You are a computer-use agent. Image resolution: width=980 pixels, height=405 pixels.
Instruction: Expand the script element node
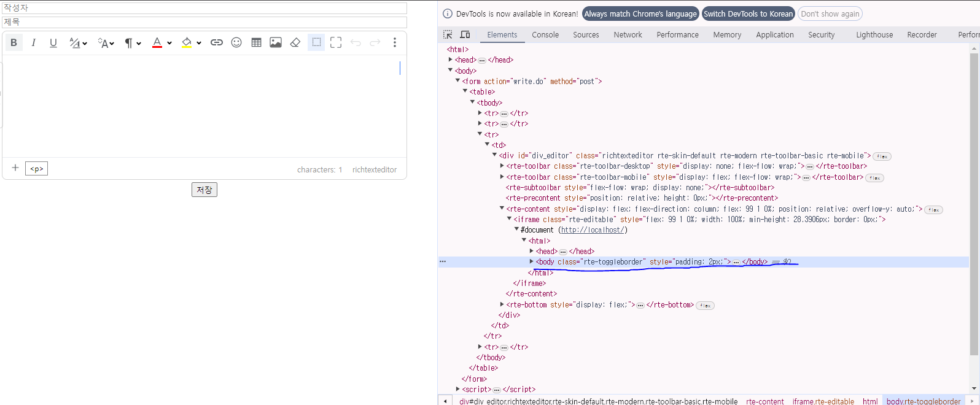pyautogui.click(x=457, y=389)
